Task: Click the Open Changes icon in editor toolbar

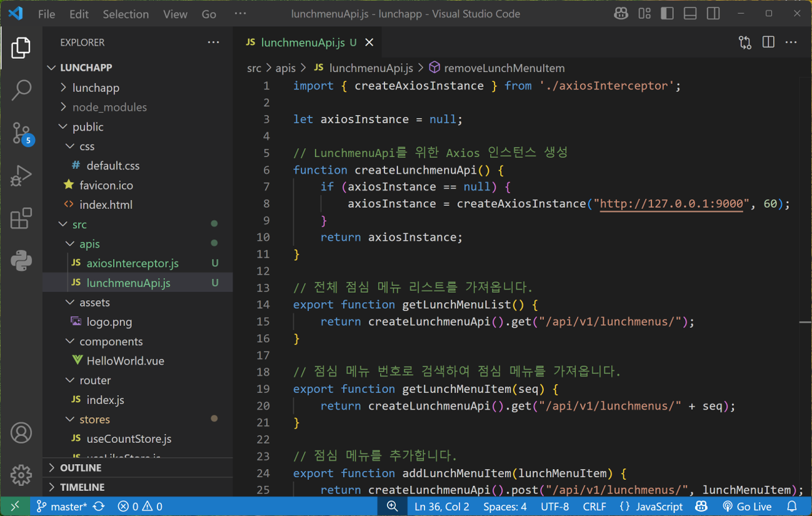Action: pos(745,42)
